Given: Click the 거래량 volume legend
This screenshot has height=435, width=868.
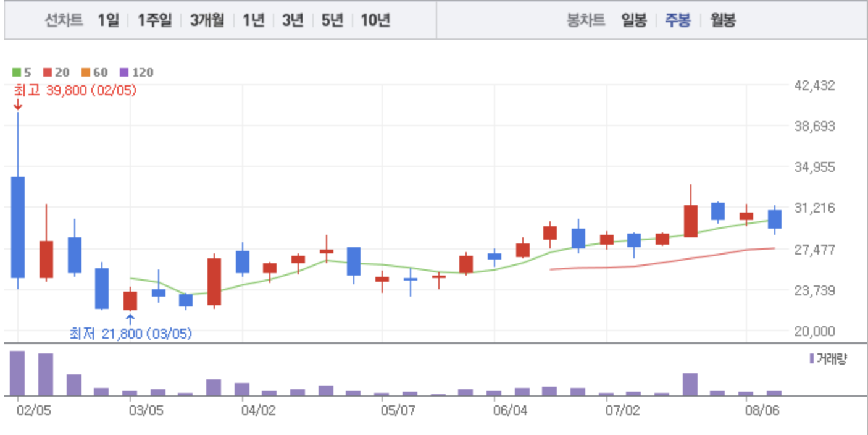Looking at the screenshot, I should click(x=828, y=358).
